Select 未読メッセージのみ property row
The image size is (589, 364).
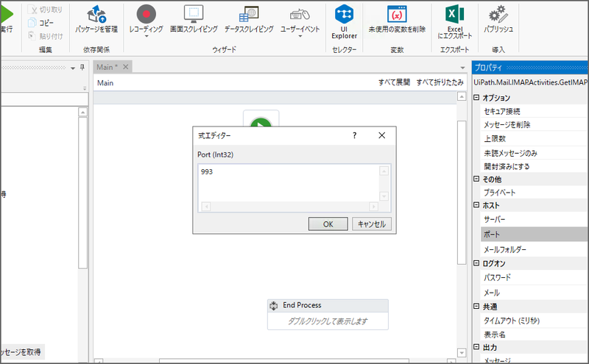point(534,153)
